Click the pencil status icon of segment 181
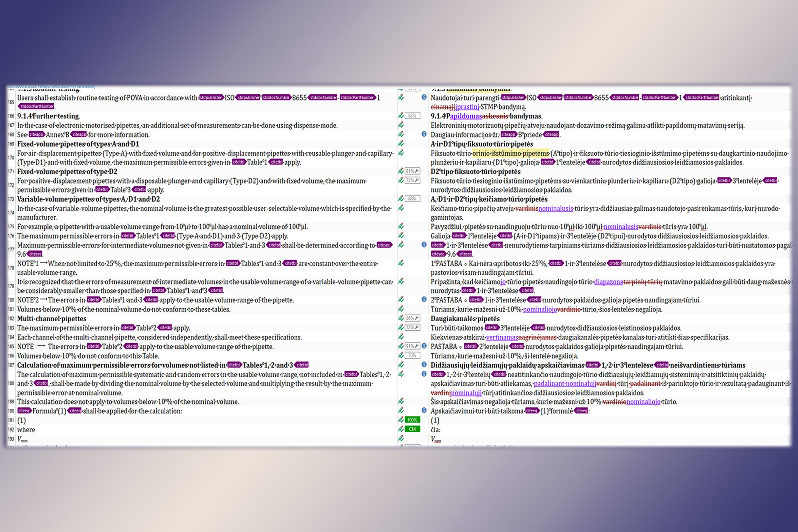Viewport: 798px width, 532px height. (x=401, y=309)
